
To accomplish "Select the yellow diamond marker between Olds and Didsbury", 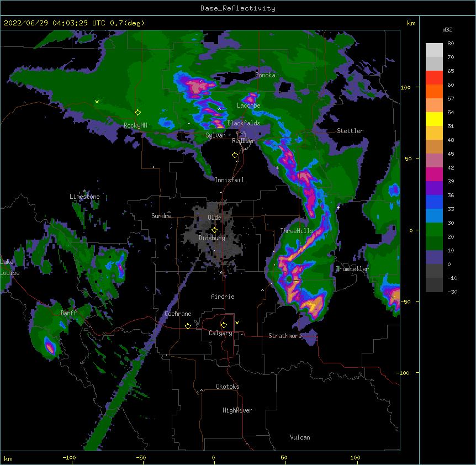I will tap(214, 230).
